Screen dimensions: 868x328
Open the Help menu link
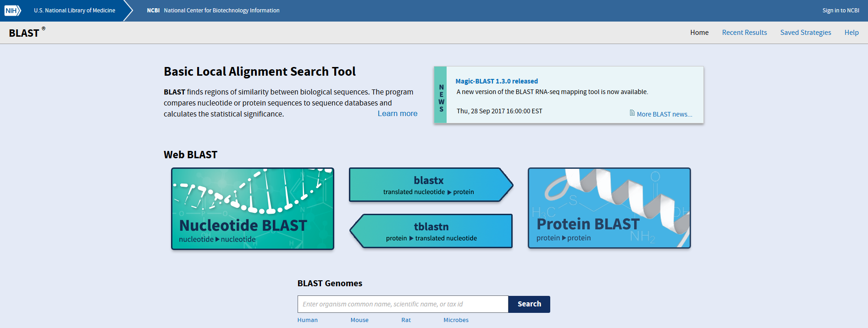(851, 33)
